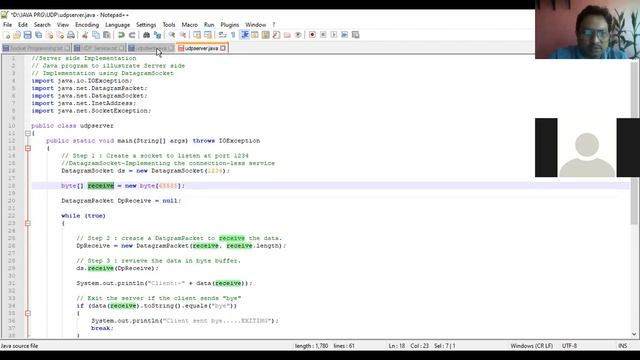Toggle file Monitoring eye icon
Image resolution: width=640 pixels, height=360 pixels.
click(298, 35)
